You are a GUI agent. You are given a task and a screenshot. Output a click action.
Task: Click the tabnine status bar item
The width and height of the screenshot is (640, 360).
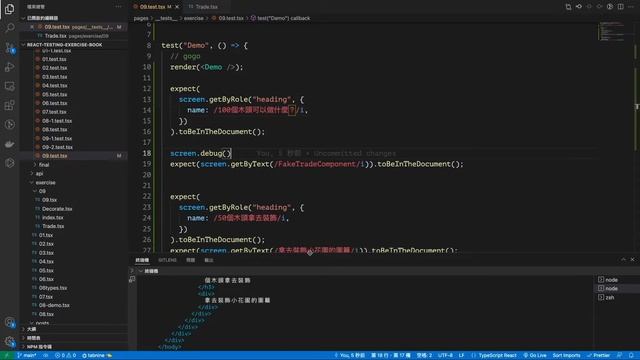click(x=97, y=356)
